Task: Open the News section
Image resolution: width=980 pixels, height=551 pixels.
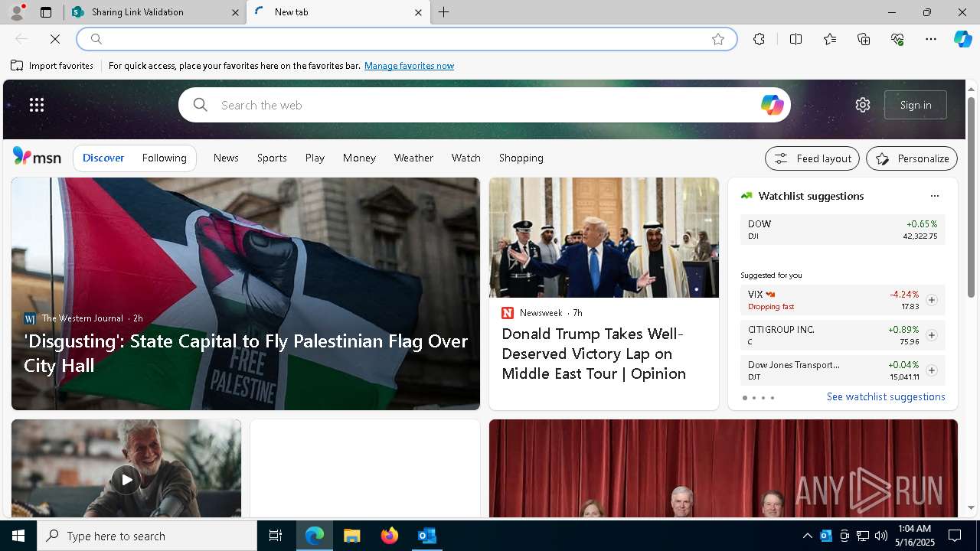Action: 226,158
